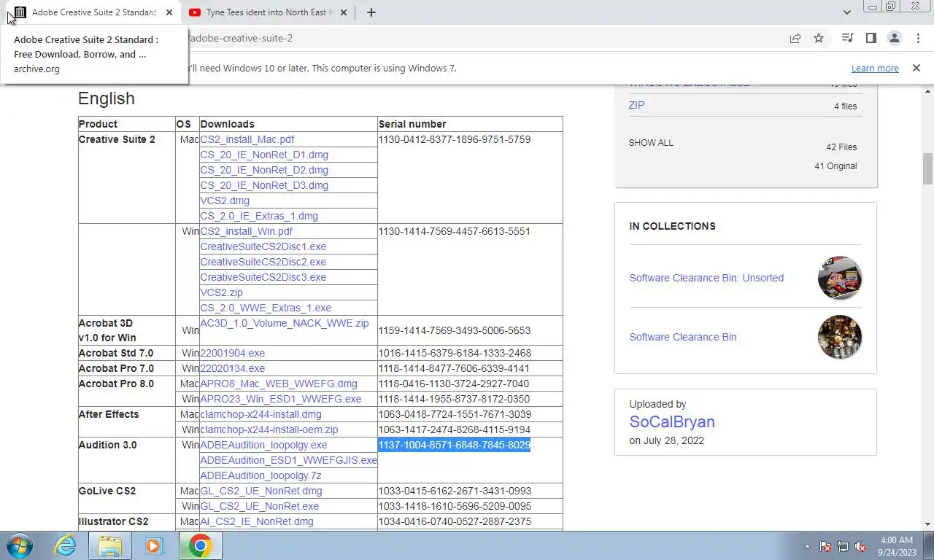Download AI_CS2_IE_NonRet.dmg

257,521
